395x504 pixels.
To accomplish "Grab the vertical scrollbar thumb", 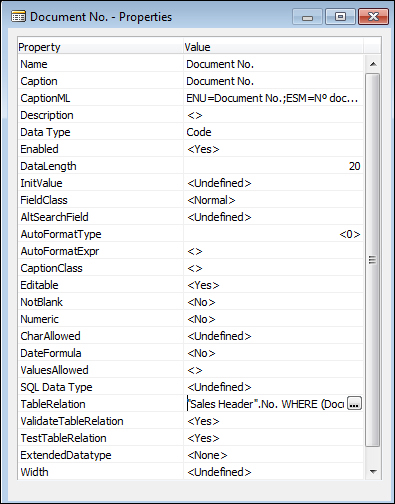I will coord(373,260).
